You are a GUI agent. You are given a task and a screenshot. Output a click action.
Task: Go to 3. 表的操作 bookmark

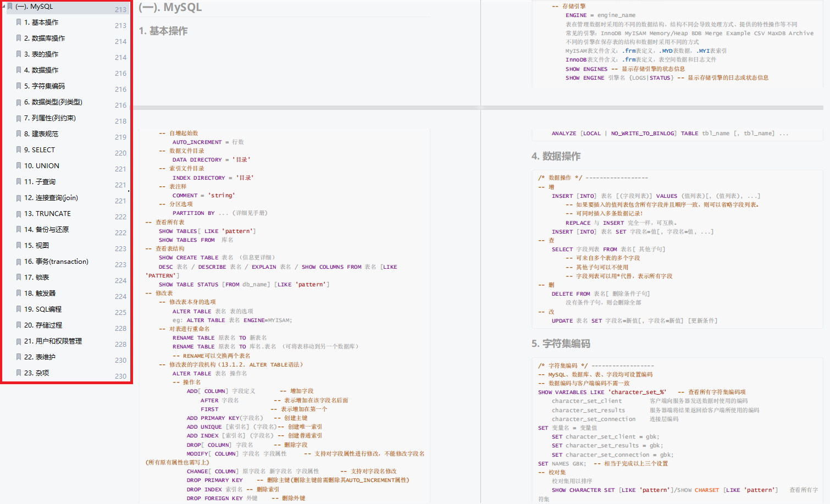pos(41,54)
